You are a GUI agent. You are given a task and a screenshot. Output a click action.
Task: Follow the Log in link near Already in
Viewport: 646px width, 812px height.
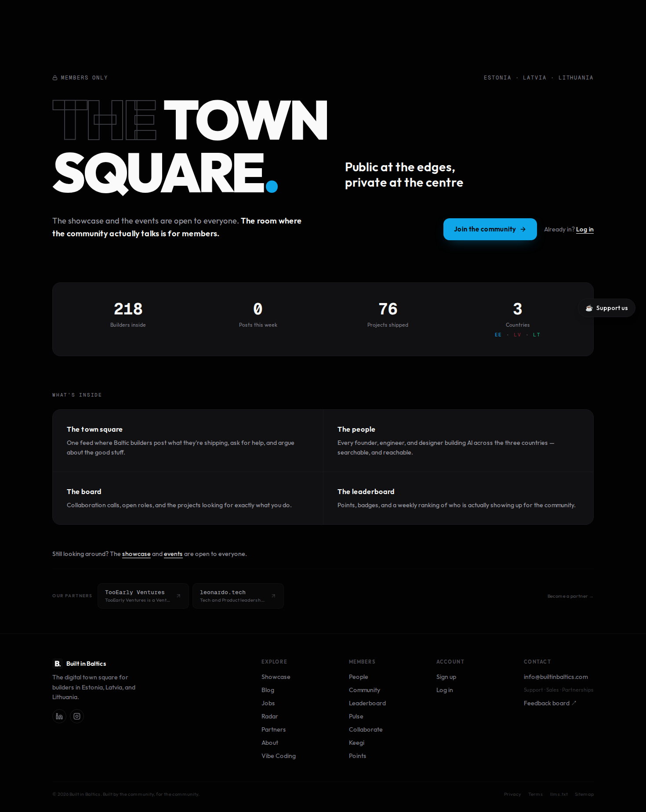pos(585,229)
